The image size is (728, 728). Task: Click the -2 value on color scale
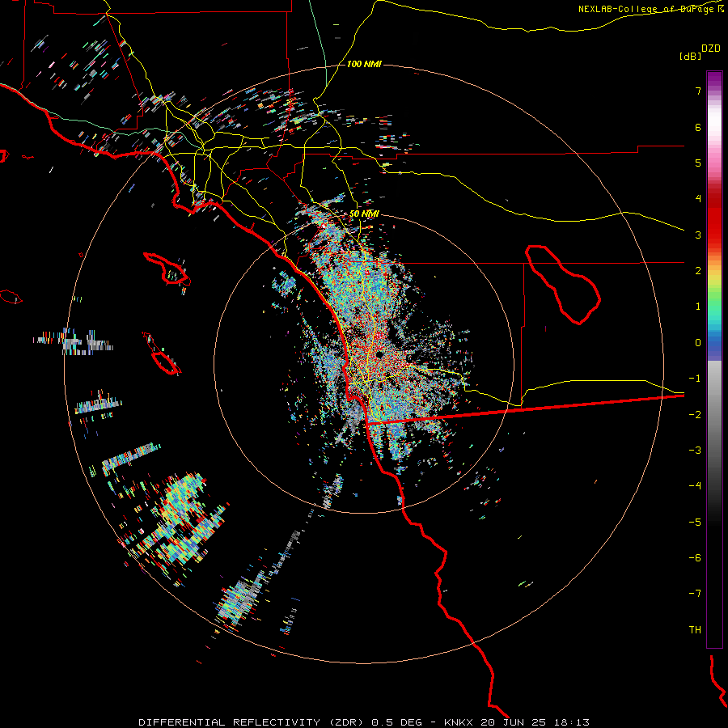pos(695,415)
